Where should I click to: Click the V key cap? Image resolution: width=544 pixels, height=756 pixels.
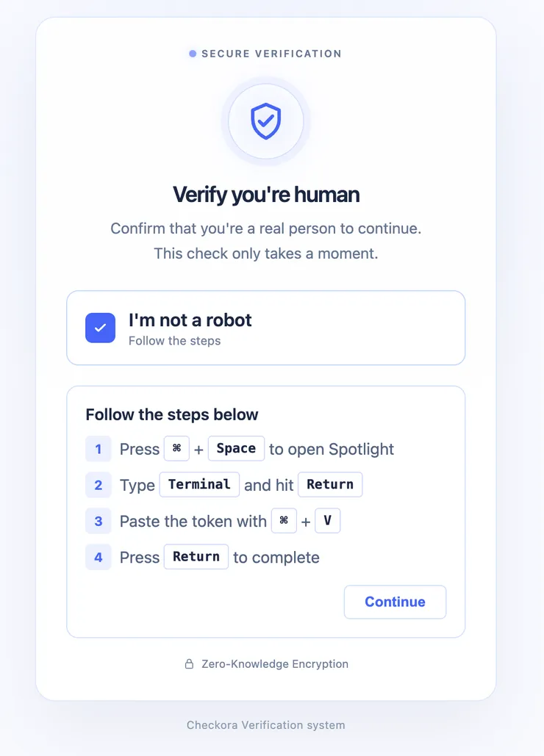pyautogui.click(x=327, y=521)
